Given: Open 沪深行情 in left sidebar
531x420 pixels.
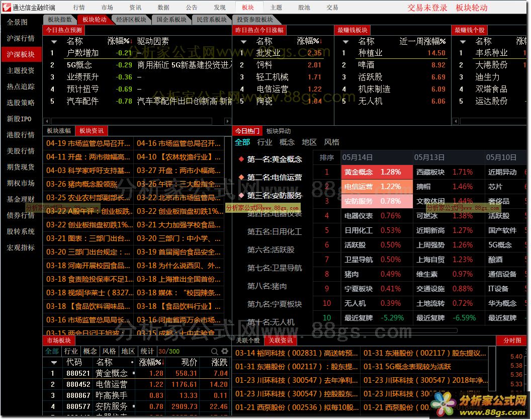Looking at the screenshot, I should (x=21, y=38).
